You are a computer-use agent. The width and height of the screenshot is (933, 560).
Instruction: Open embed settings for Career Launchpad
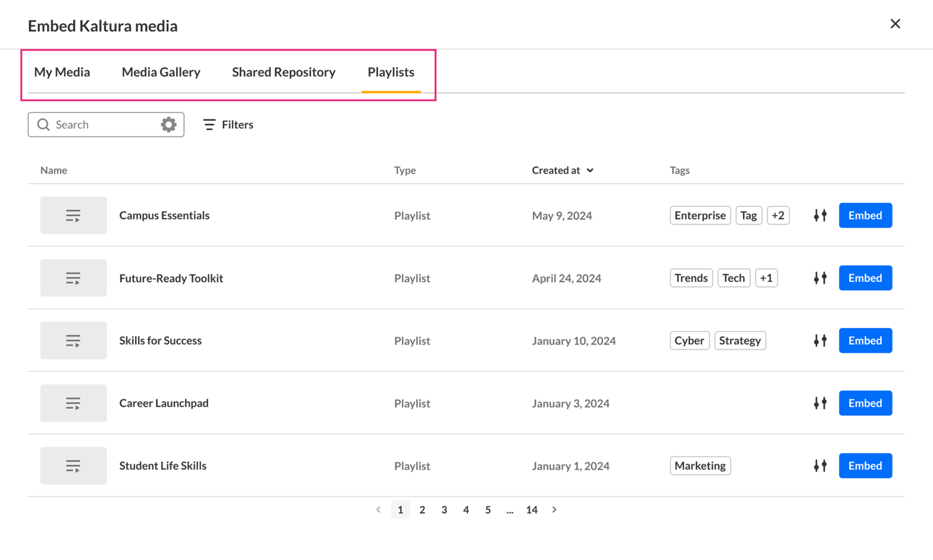click(x=820, y=403)
